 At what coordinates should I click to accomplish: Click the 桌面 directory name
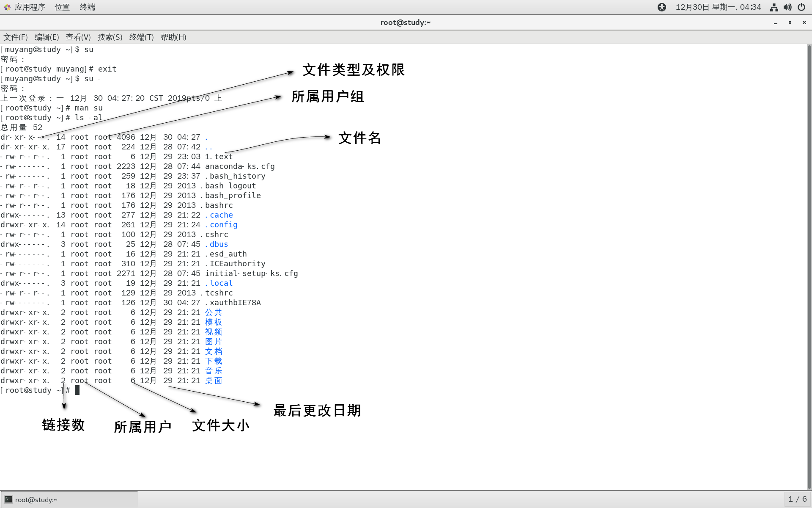click(214, 381)
